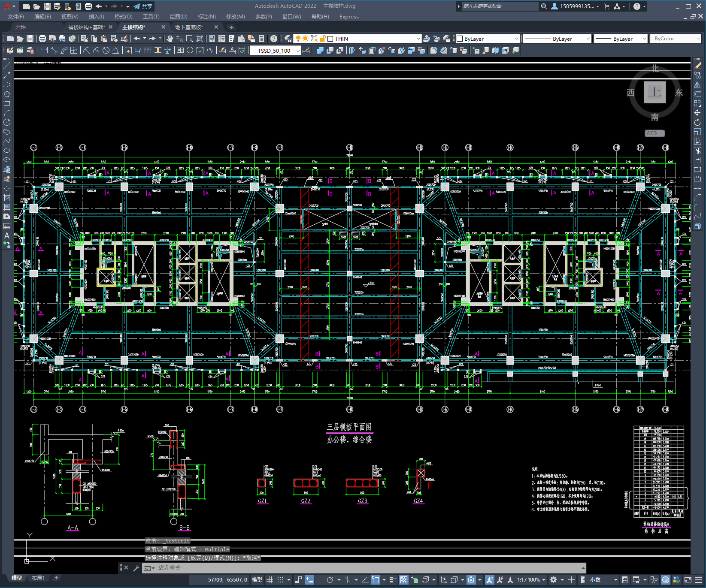The height and width of the screenshot is (588, 706).
Task: Click the Zoom Window icon
Action: click(189, 39)
